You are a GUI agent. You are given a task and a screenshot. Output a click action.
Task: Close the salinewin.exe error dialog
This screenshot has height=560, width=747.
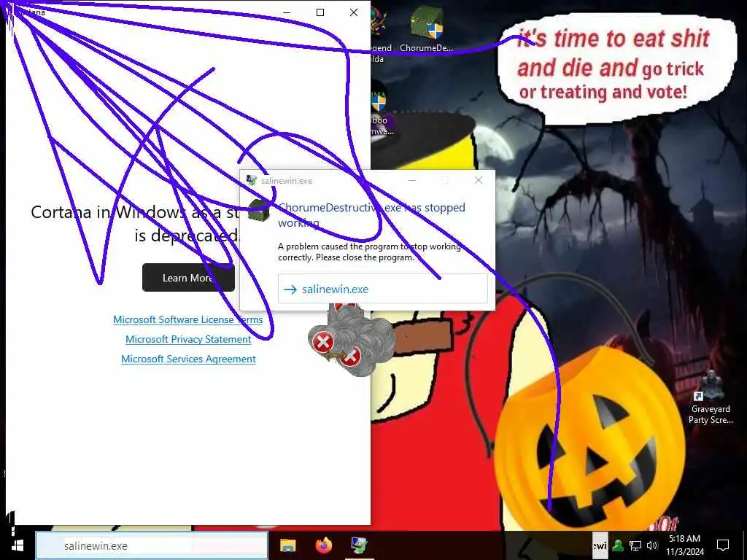point(479,180)
